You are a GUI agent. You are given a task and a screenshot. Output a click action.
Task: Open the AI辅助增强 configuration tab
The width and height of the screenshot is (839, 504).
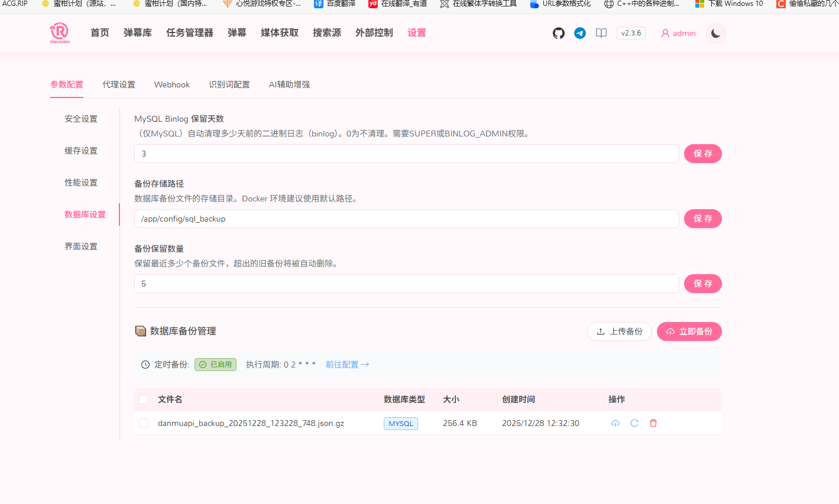pyautogui.click(x=289, y=84)
